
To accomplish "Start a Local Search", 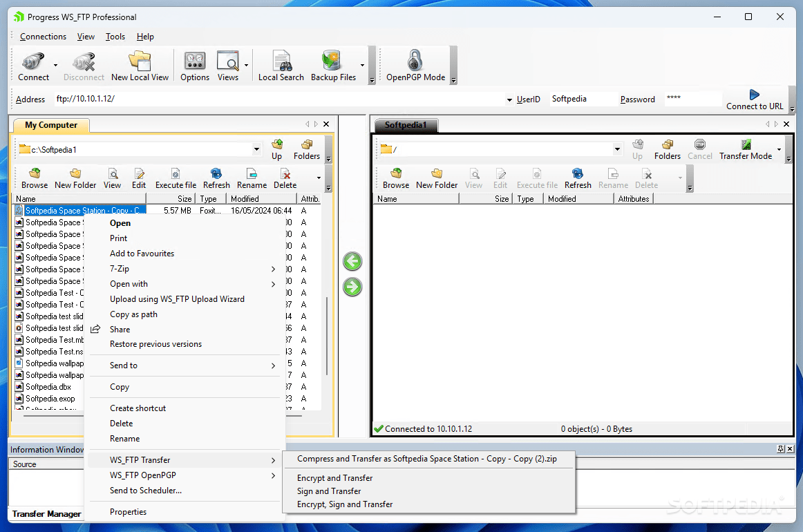I will (281, 66).
